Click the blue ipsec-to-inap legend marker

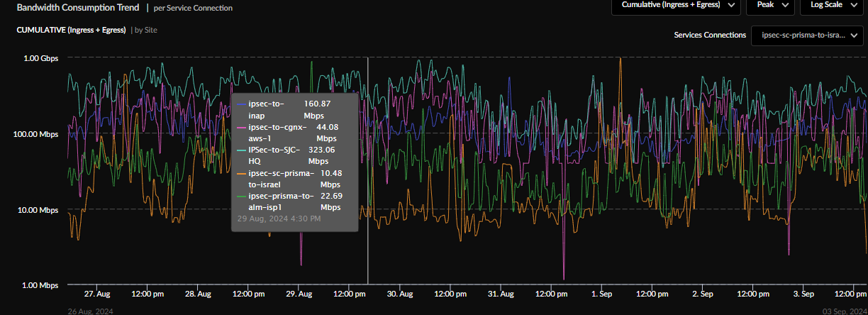[242, 104]
